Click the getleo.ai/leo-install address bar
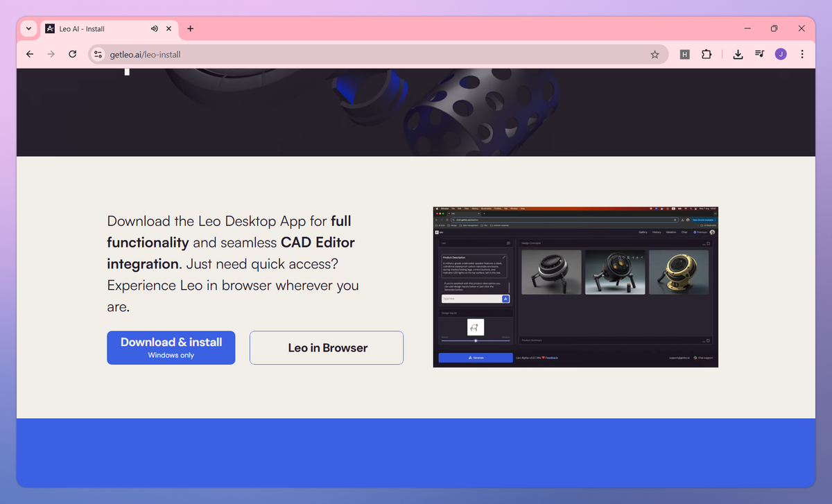 379,54
